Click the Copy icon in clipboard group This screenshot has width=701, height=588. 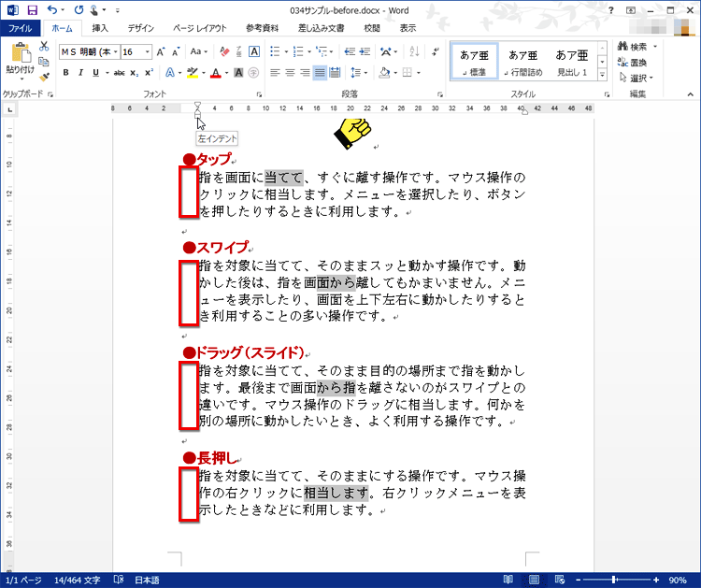[x=44, y=62]
